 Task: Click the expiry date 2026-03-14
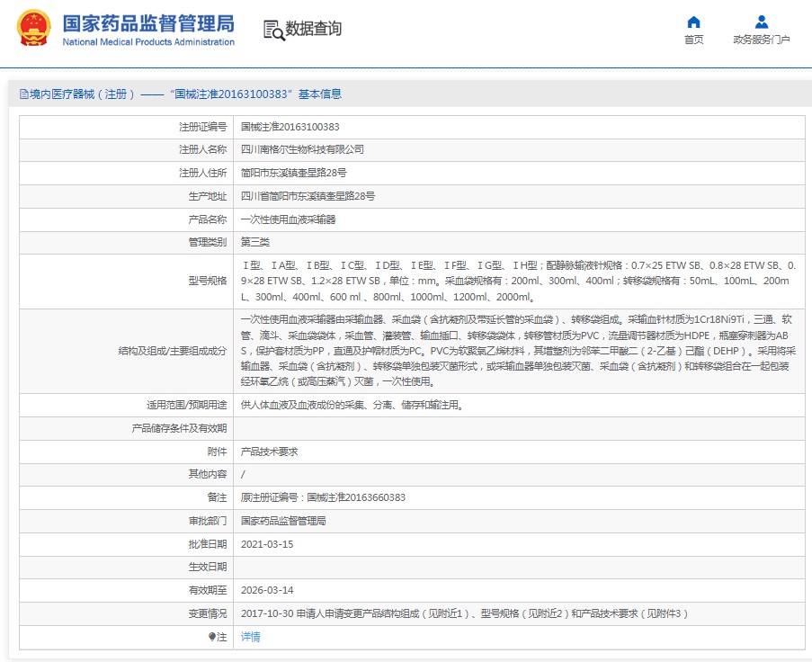tap(267, 591)
